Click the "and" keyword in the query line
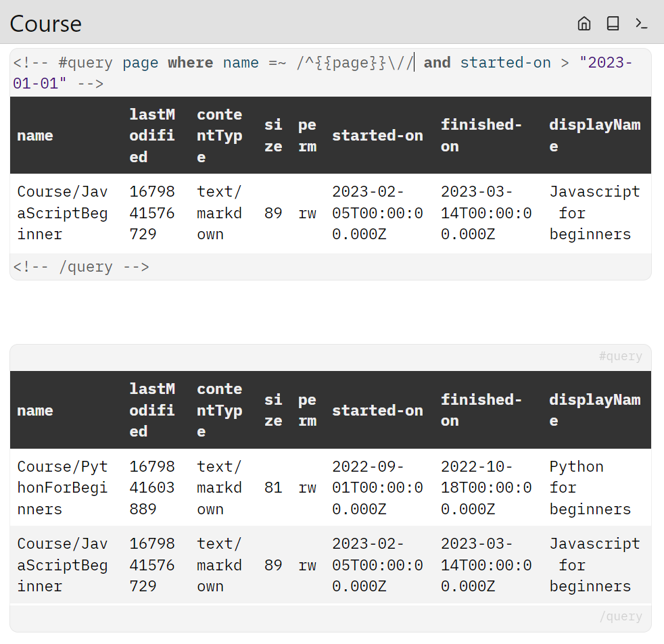The width and height of the screenshot is (664, 644). point(437,63)
